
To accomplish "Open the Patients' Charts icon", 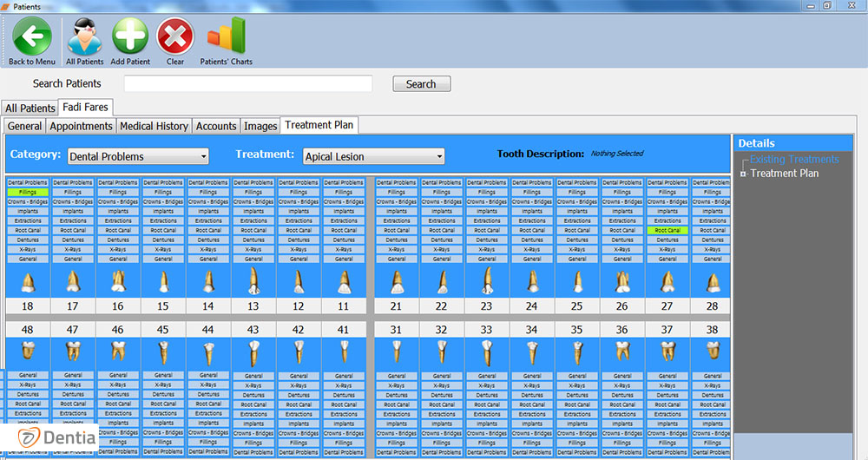I will click(226, 36).
